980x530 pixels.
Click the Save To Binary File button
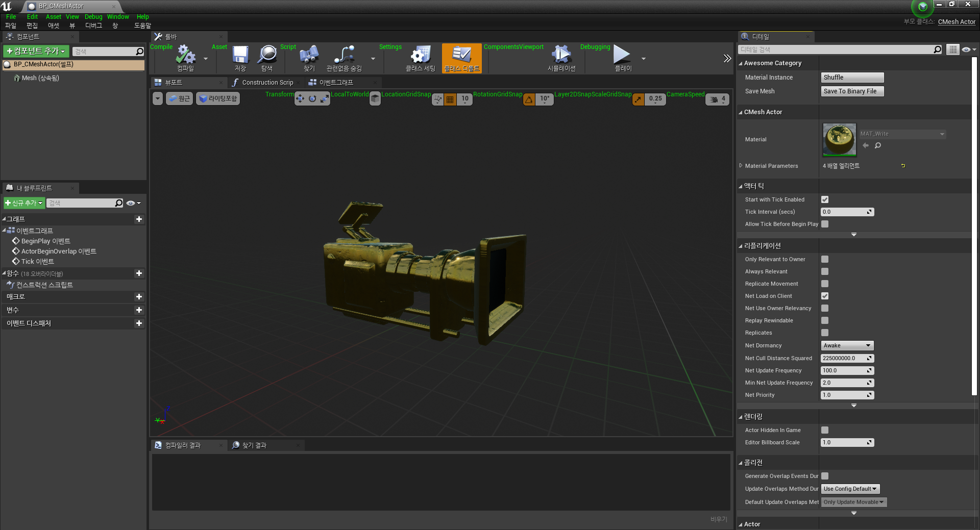[852, 91]
